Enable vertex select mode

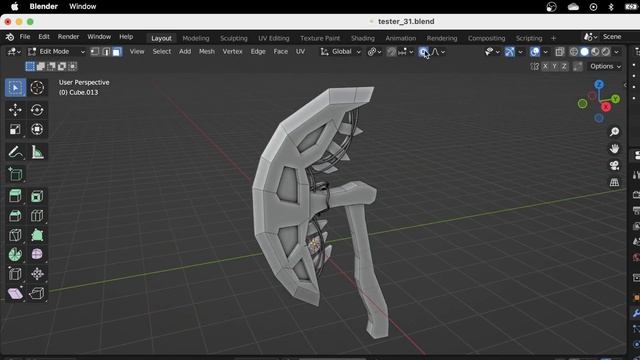coord(95,52)
